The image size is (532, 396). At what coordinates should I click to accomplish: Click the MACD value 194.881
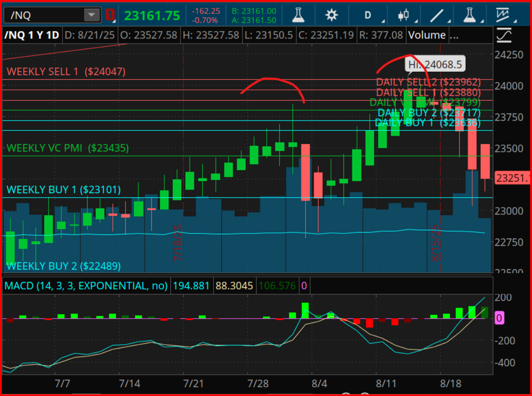(x=191, y=286)
